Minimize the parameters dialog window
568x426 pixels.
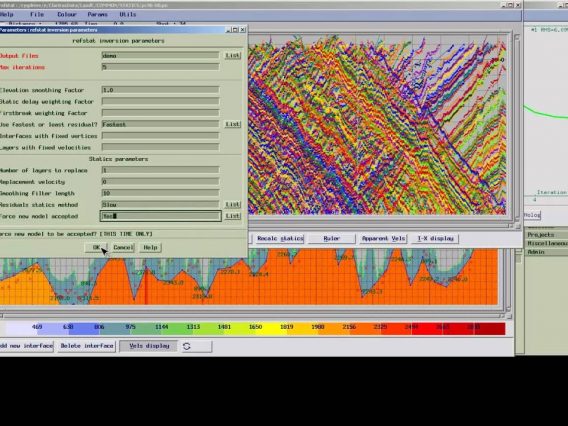point(228,30)
